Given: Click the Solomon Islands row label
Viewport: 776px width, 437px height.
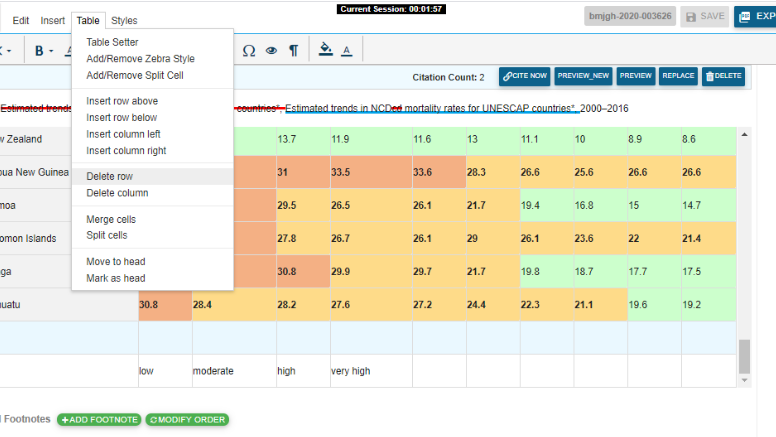Looking at the screenshot, I should coord(28,239).
